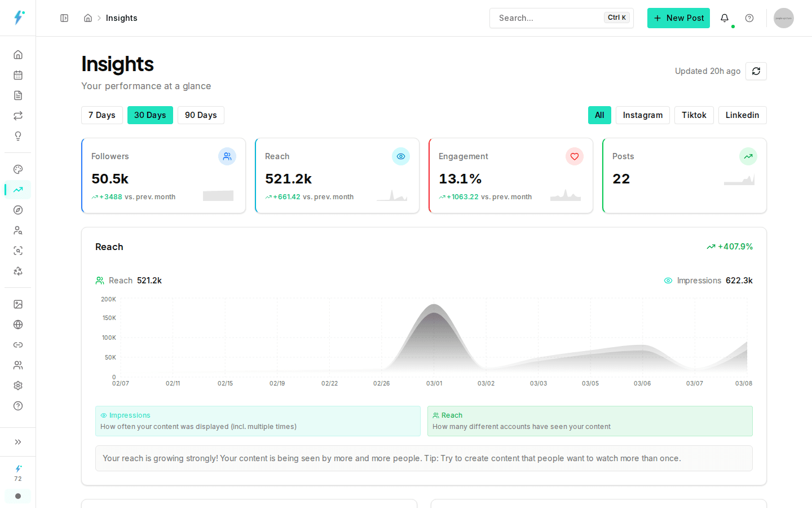Filter insights by Instagram

click(x=642, y=115)
